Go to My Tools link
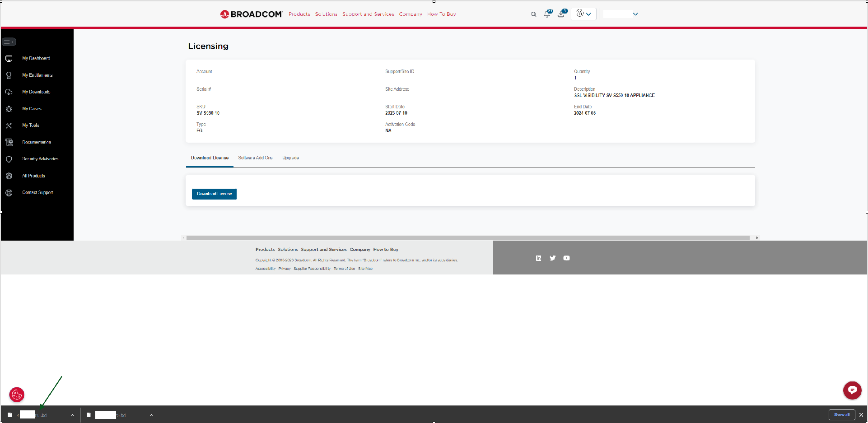The width and height of the screenshot is (868, 423). pos(31,126)
